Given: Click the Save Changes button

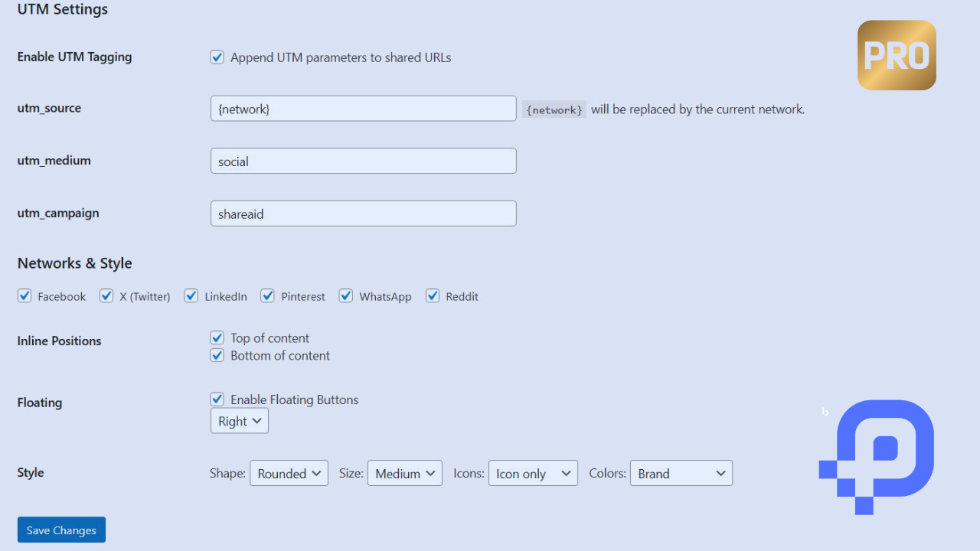Looking at the screenshot, I should 61,530.
